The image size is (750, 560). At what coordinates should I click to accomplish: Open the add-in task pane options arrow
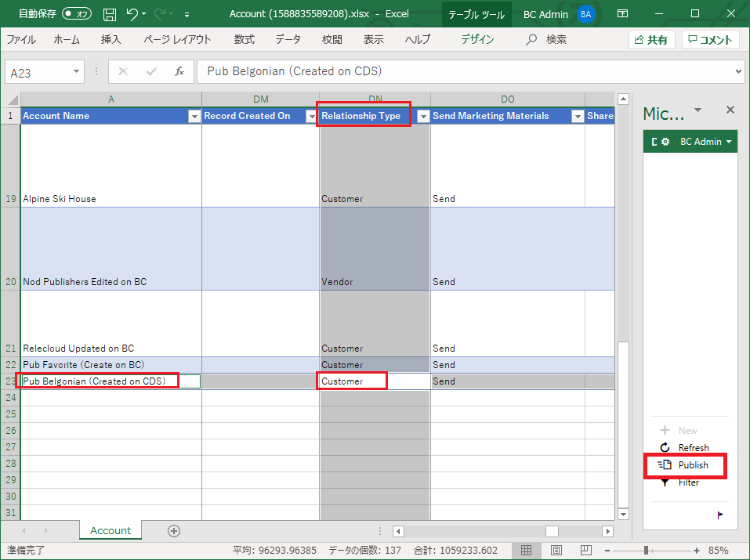click(x=697, y=110)
